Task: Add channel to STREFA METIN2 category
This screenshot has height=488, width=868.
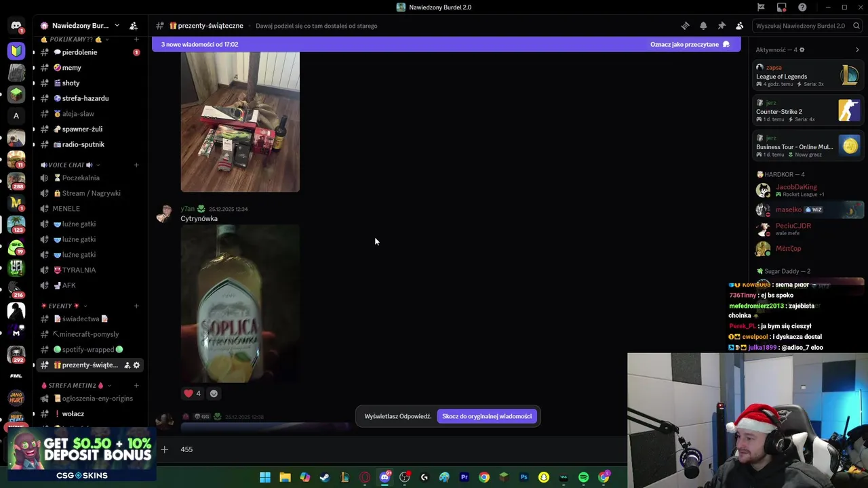Action: pos(136,385)
